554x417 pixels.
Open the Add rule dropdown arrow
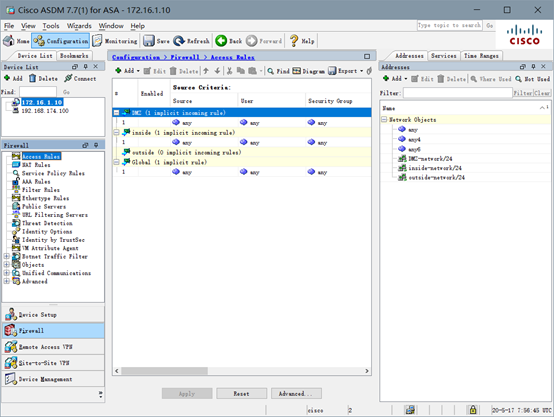click(138, 71)
